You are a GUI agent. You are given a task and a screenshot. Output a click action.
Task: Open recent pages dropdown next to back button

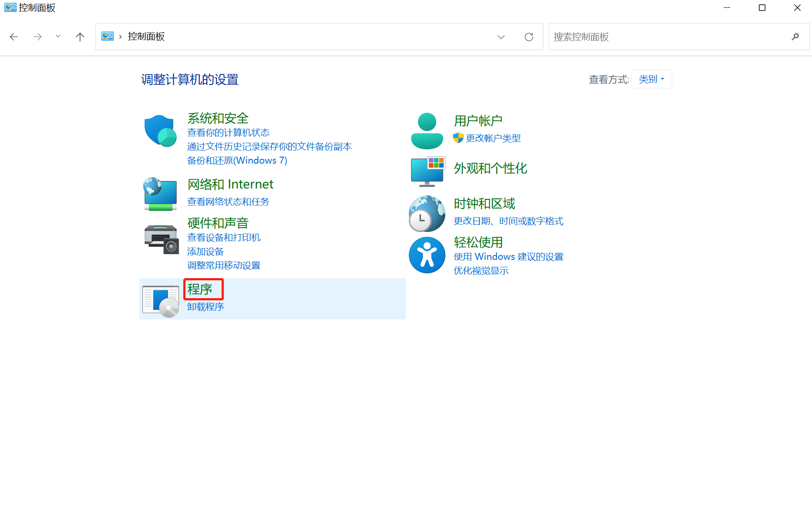point(58,37)
